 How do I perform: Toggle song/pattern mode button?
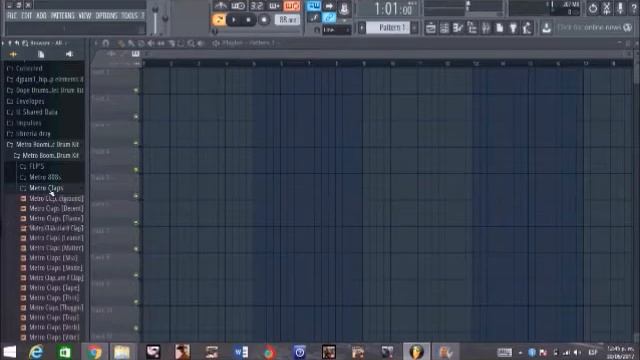click(219, 20)
